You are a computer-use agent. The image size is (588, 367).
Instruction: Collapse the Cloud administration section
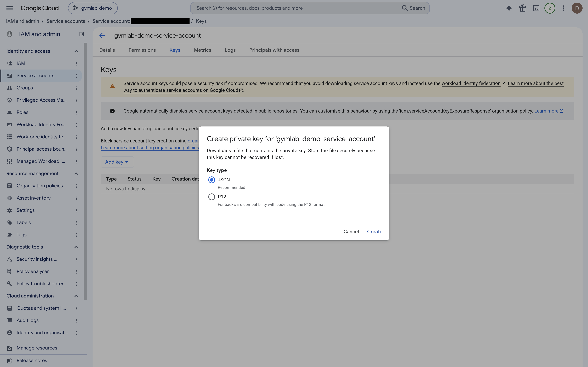click(x=76, y=296)
